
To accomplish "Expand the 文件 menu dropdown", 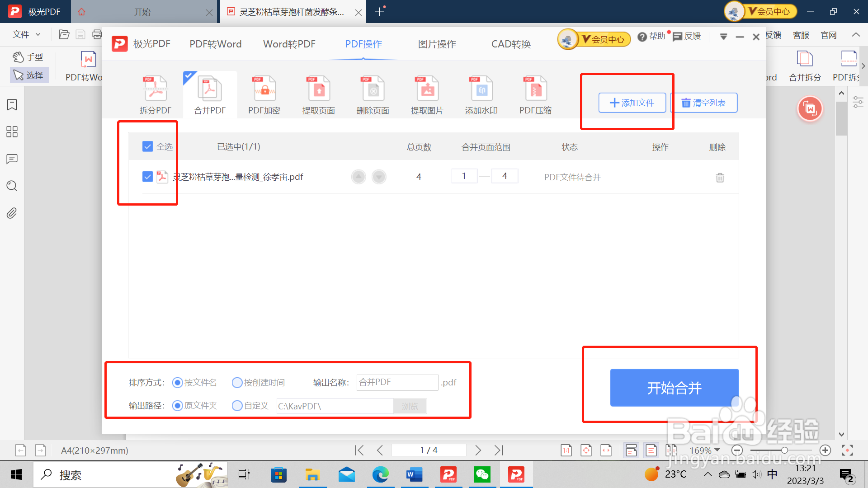I will point(26,34).
